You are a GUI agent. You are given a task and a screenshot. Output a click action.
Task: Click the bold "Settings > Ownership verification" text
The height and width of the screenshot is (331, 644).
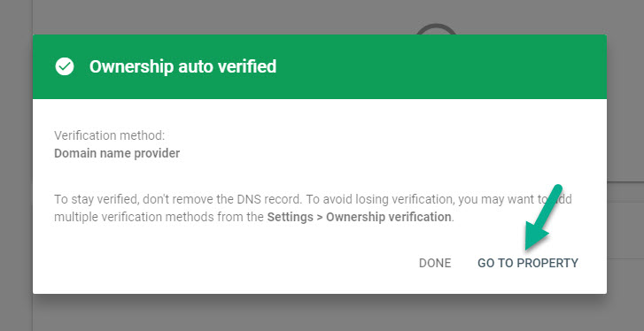(360, 217)
